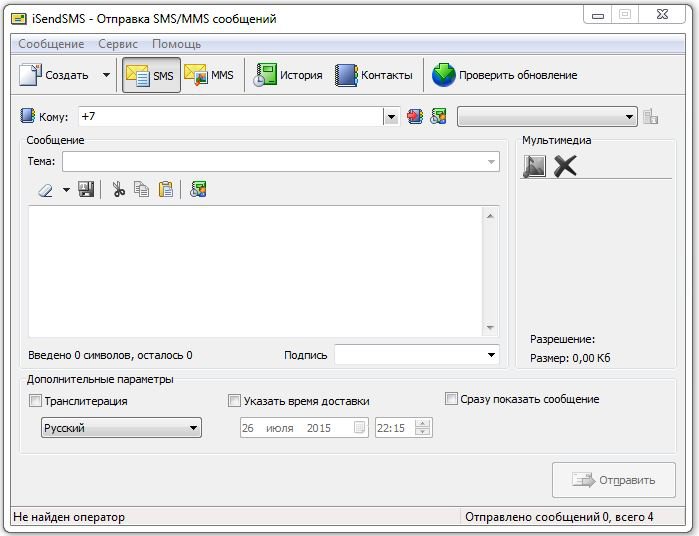Click Проверить обновление update button
This screenshot has height=536, width=699.
tap(505, 75)
